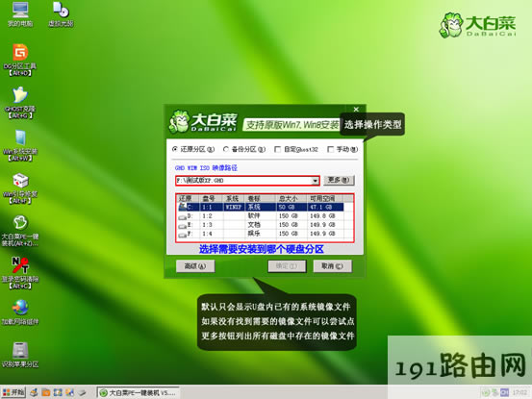This screenshot has height=399, width=532.
Task: Open the Win系统安装 desktop icon
Action: tap(20, 138)
